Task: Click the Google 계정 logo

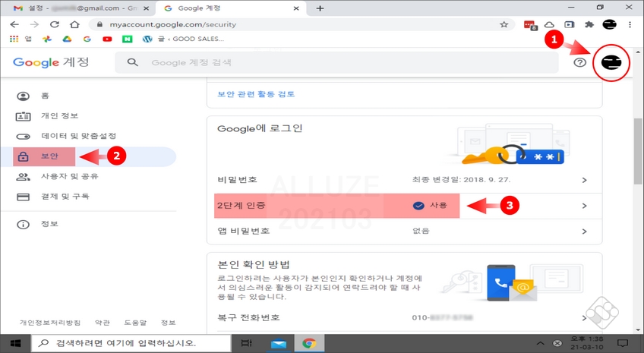Action: 51,62
